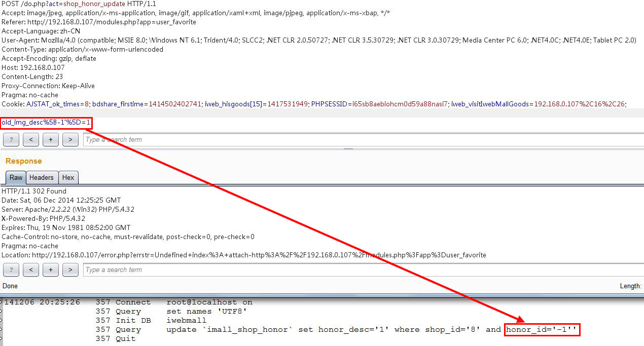Click the Accept-Language: zh-CN header

[x=41, y=31]
